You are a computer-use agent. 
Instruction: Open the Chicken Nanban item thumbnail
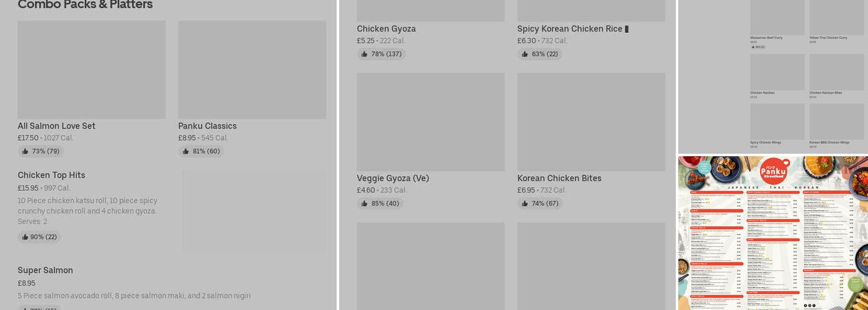tap(777, 72)
